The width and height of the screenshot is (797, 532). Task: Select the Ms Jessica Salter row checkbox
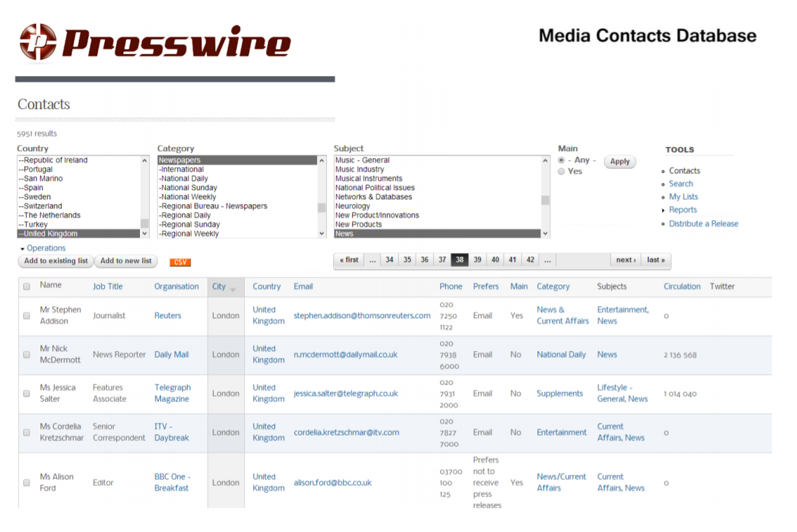tap(27, 394)
